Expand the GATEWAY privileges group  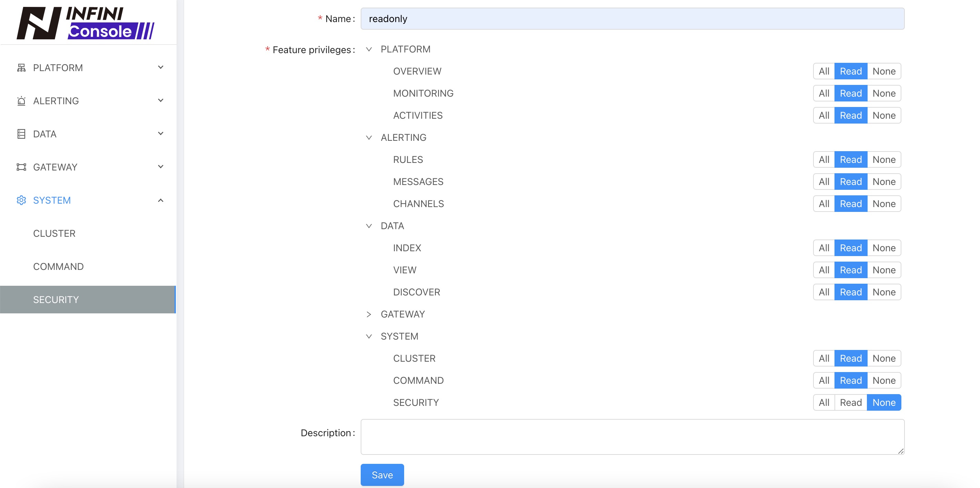[x=368, y=314]
